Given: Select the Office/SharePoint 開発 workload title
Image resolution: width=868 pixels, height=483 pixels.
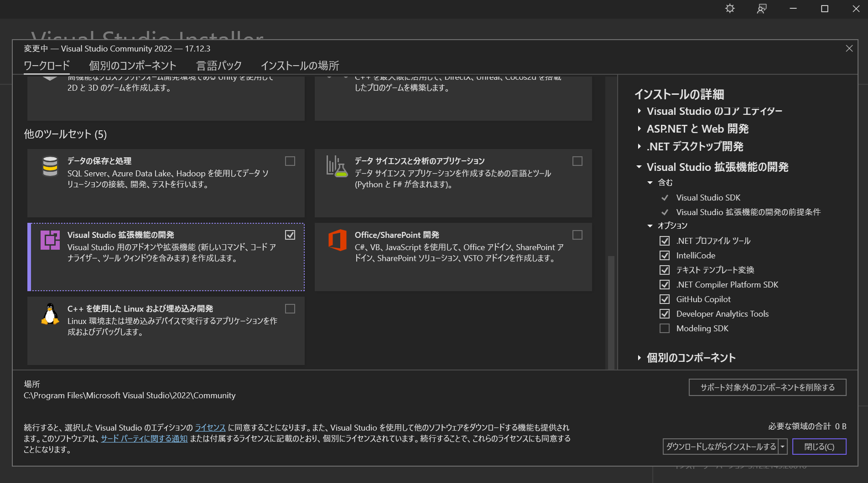Looking at the screenshot, I should click(x=397, y=235).
